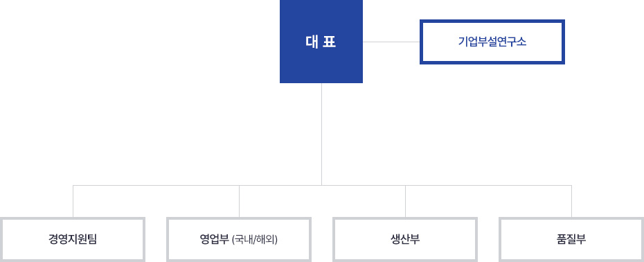Click the connector line above 영업부
The height and width of the screenshot is (262, 644).
point(239,201)
